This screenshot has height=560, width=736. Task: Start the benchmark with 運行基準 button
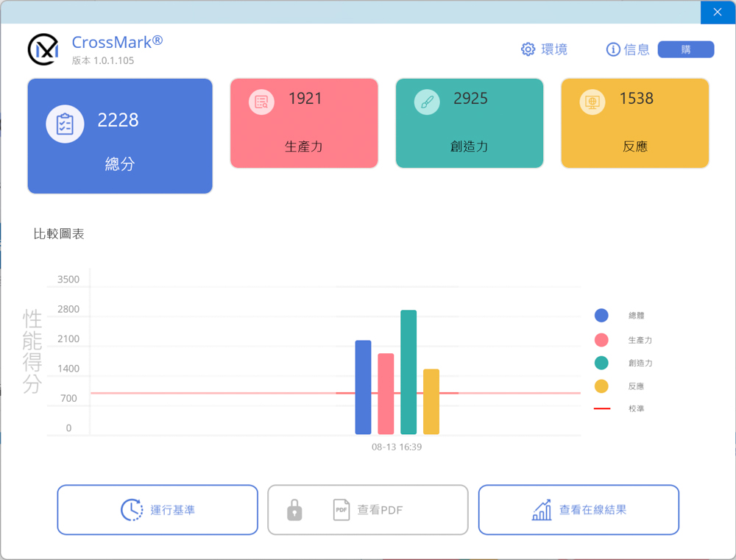[x=158, y=510]
